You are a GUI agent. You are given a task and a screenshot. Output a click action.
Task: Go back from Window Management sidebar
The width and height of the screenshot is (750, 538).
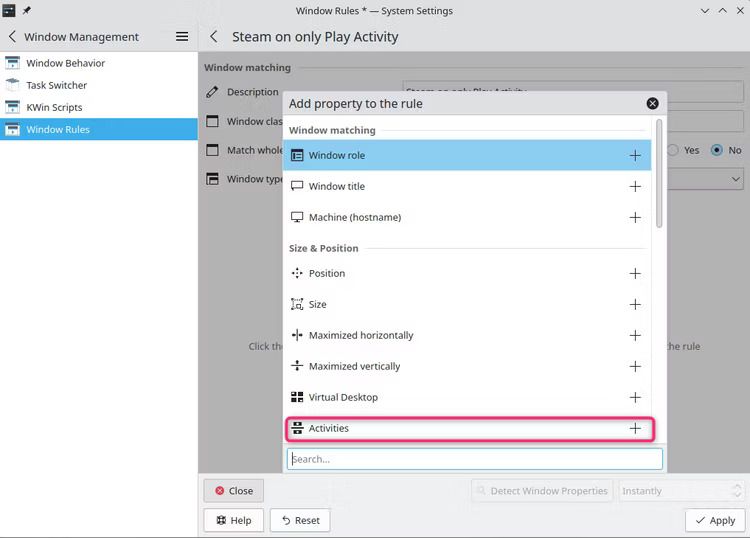[x=12, y=37]
